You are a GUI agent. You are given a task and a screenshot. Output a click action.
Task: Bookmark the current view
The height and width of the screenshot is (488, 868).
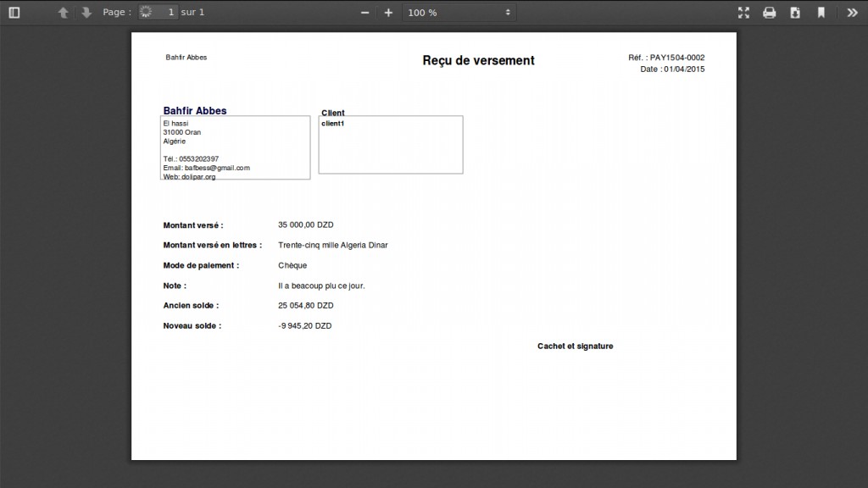(821, 13)
